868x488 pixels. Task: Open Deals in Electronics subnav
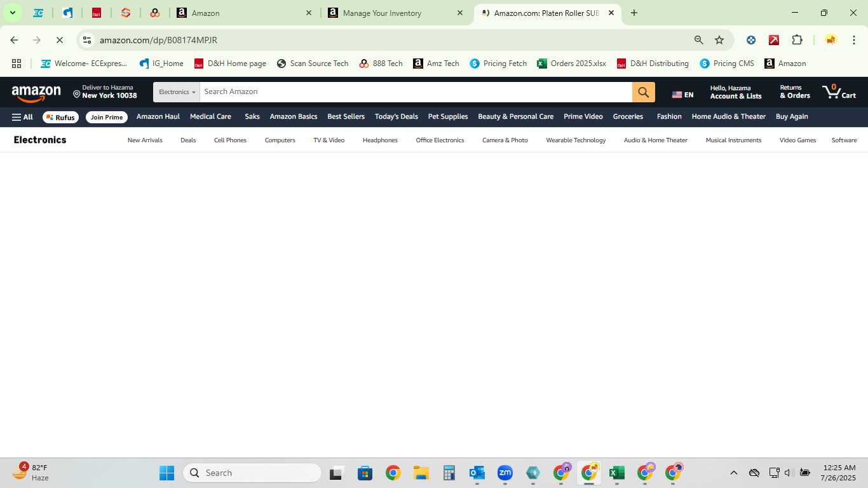pos(188,140)
